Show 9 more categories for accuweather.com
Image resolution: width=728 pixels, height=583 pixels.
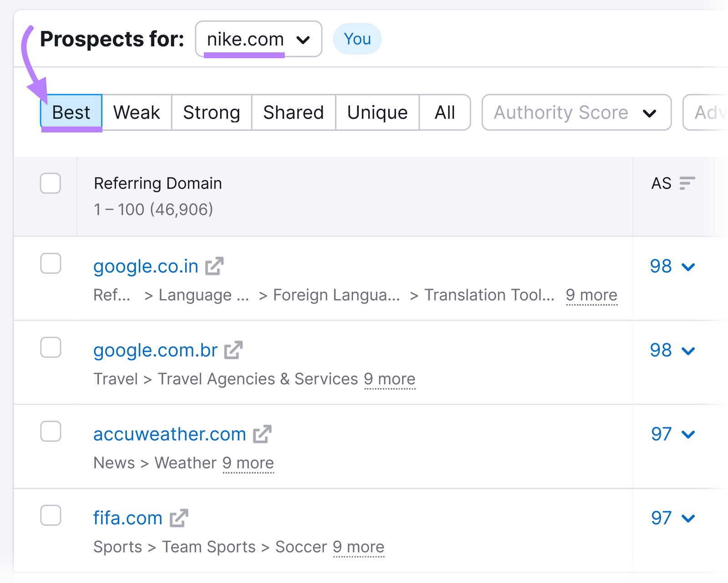(x=248, y=463)
